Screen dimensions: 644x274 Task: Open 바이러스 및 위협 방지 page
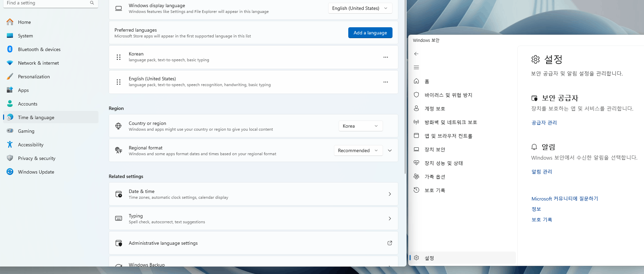pyautogui.click(x=463, y=95)
